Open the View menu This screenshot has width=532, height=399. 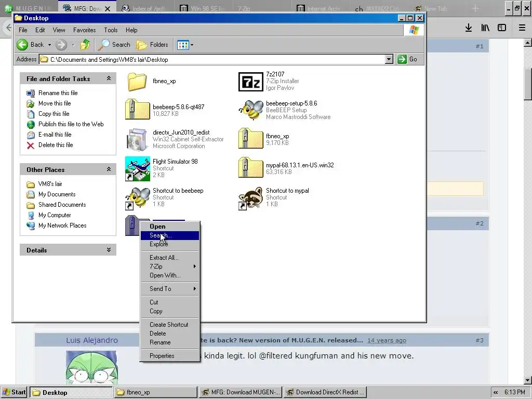59,30
